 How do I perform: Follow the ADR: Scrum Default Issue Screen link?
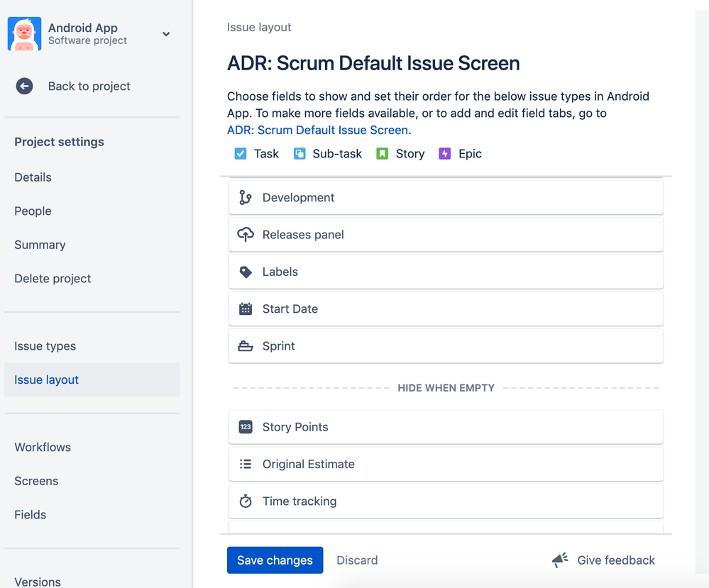317,131
